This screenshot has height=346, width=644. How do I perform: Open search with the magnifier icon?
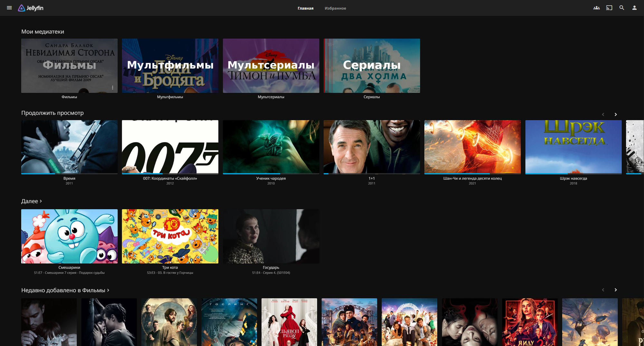coord(622,8)
